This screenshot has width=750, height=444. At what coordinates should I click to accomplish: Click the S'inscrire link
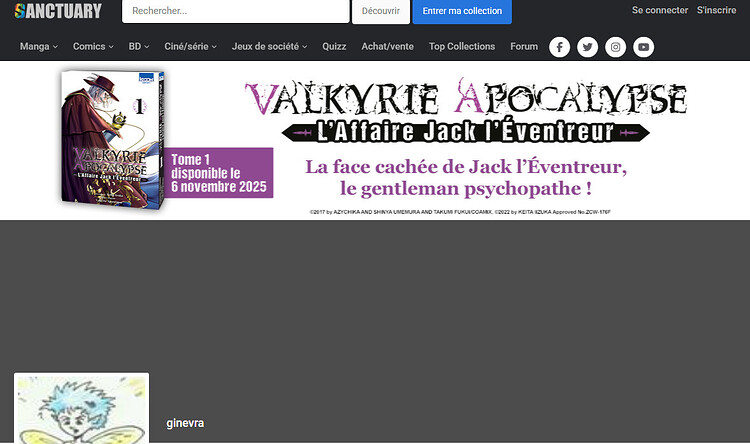[716, 10]
